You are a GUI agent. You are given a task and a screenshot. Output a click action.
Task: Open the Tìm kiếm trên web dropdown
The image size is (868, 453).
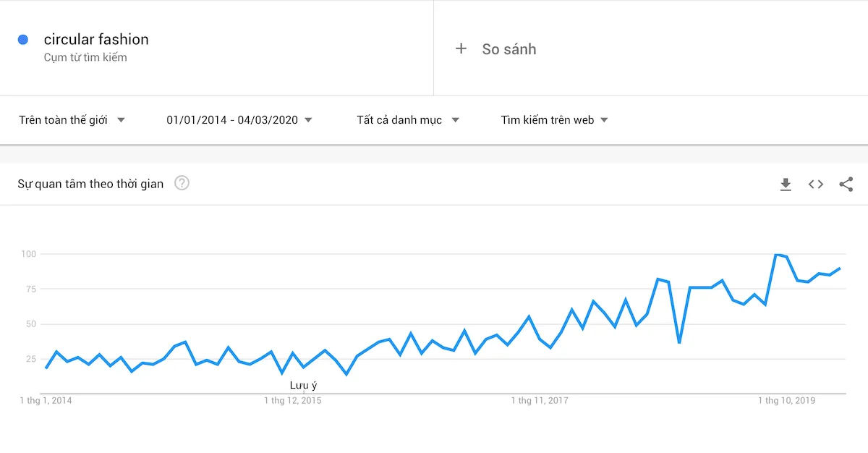[554, 120]
